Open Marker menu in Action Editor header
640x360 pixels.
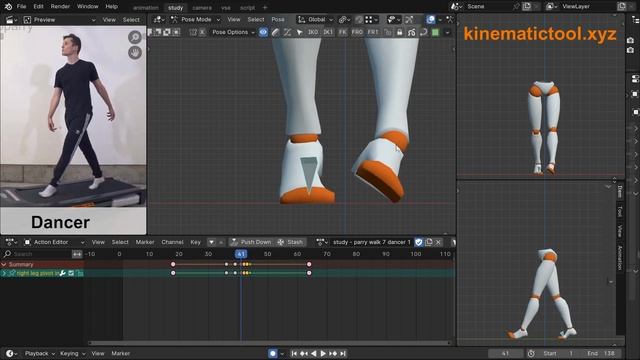[x=145, y=242]
